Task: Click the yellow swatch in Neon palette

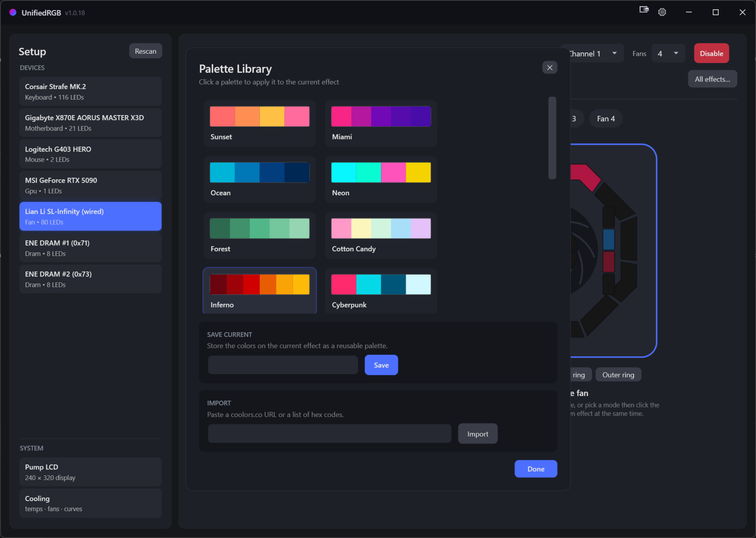Action: pyautogui.click(x=418, y=173)
